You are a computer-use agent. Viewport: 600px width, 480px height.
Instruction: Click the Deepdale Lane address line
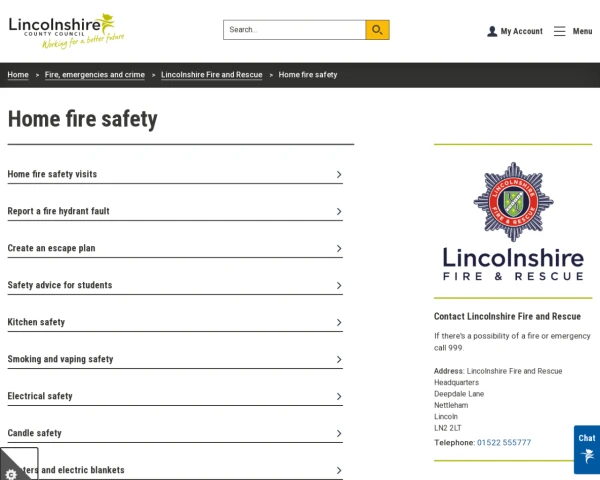coord(459,394)
